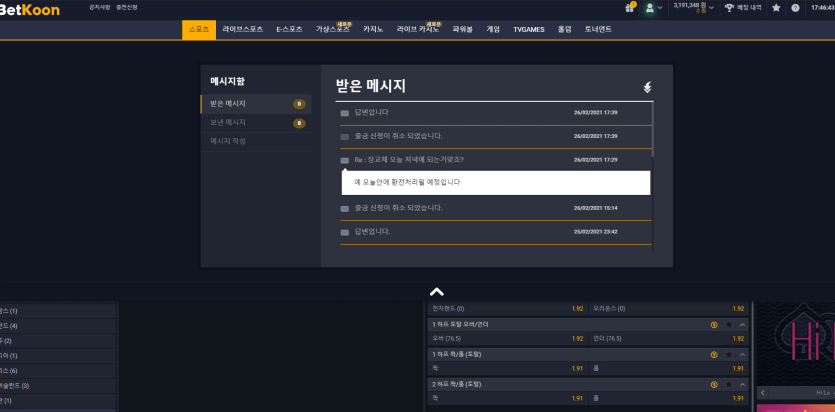
Task: Open the 카지노 tab
Action: point(373,30)
